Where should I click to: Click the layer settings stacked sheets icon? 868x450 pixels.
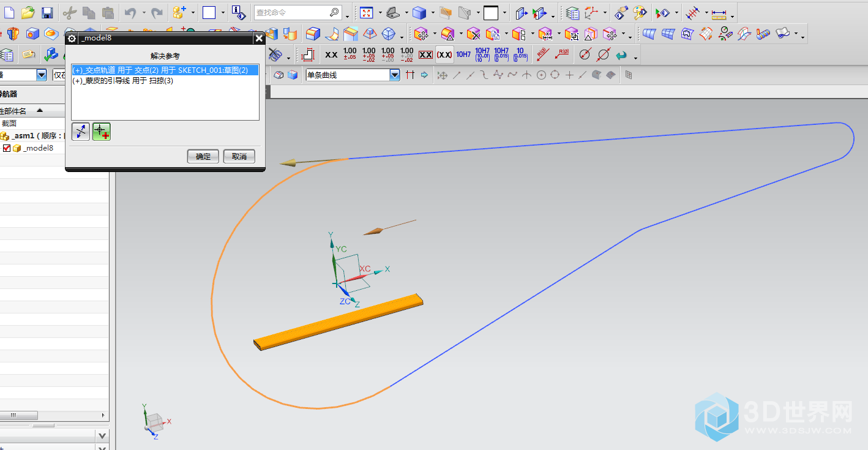[x=572, y=12]
